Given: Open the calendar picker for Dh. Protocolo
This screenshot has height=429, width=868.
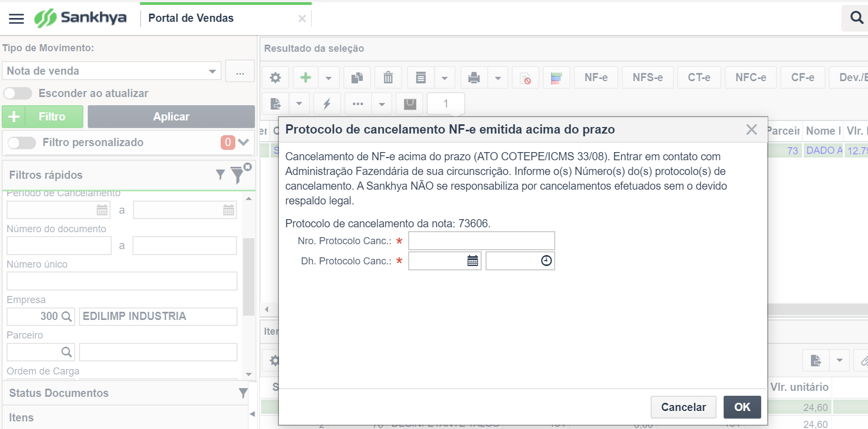Looking at the screenshot, I should [473, 261].
